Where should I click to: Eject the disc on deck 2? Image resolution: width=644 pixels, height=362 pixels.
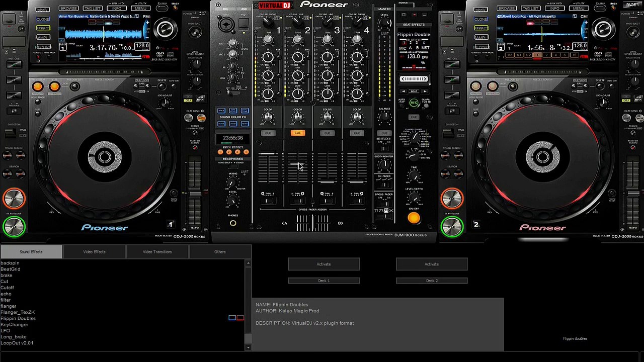pyautogui.click(x=632, y=33)
